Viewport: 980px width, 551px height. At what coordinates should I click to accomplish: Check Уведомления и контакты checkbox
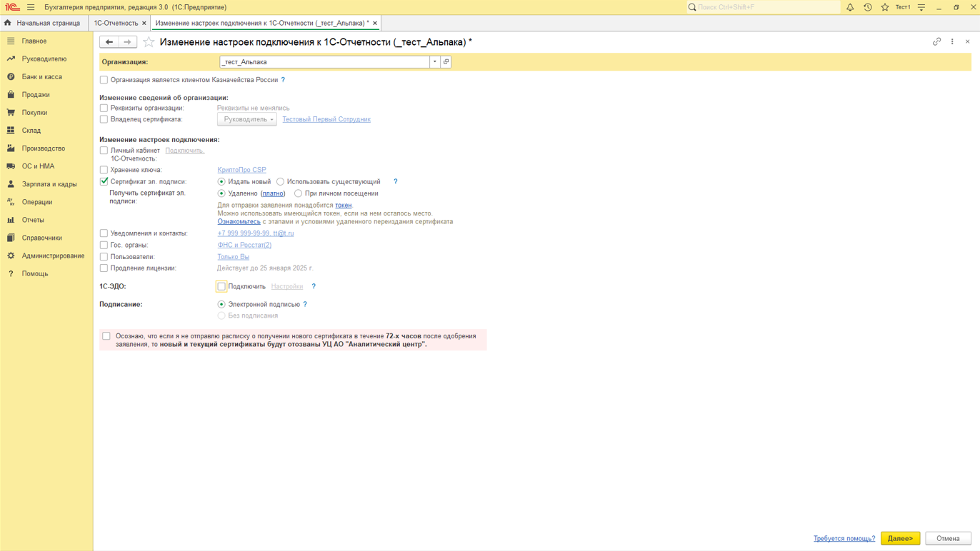click(x=104, y=233)
